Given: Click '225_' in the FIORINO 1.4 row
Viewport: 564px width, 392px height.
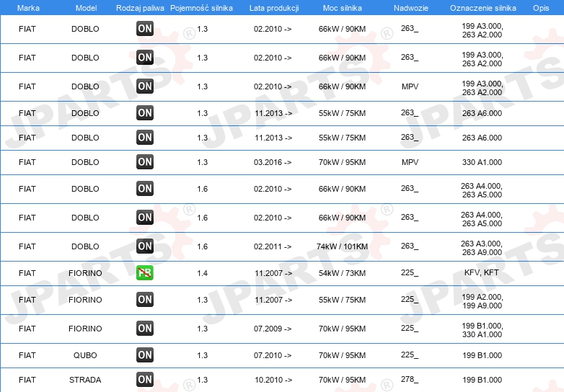Looking at the screenshot, I should coord(410,272).
